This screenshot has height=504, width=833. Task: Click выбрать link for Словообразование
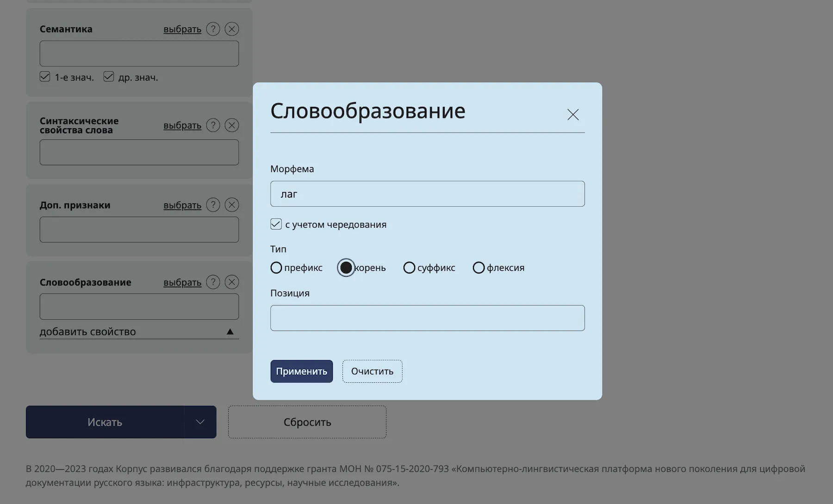(182, 282)
